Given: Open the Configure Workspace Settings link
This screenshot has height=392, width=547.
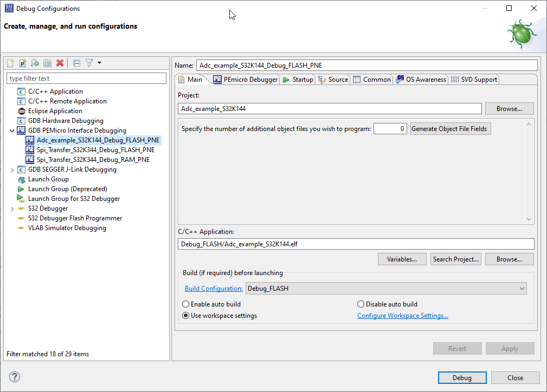Looking at the screenshot, I should coord(402,316).
